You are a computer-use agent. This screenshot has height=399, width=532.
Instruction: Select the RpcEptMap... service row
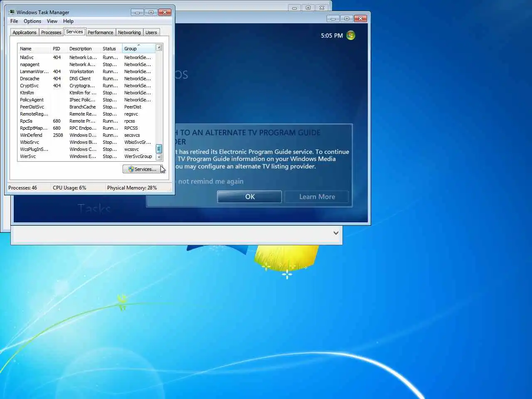point(86,128)
